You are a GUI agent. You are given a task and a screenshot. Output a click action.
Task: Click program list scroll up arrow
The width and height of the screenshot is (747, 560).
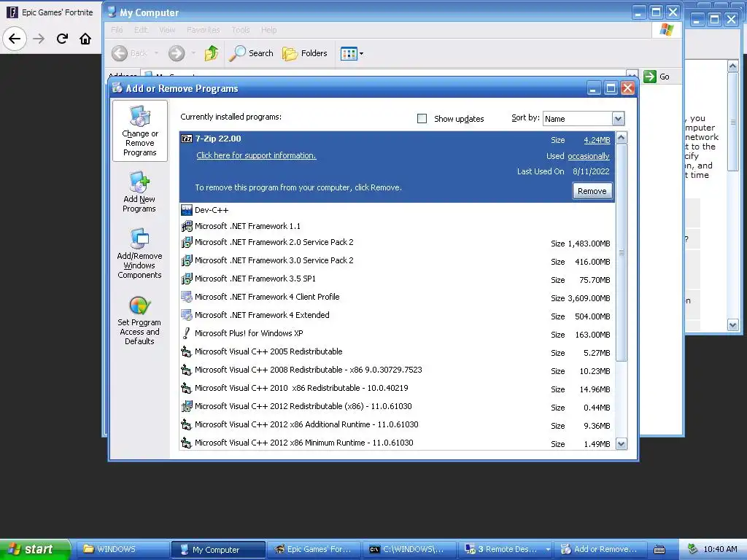point(622,138)
